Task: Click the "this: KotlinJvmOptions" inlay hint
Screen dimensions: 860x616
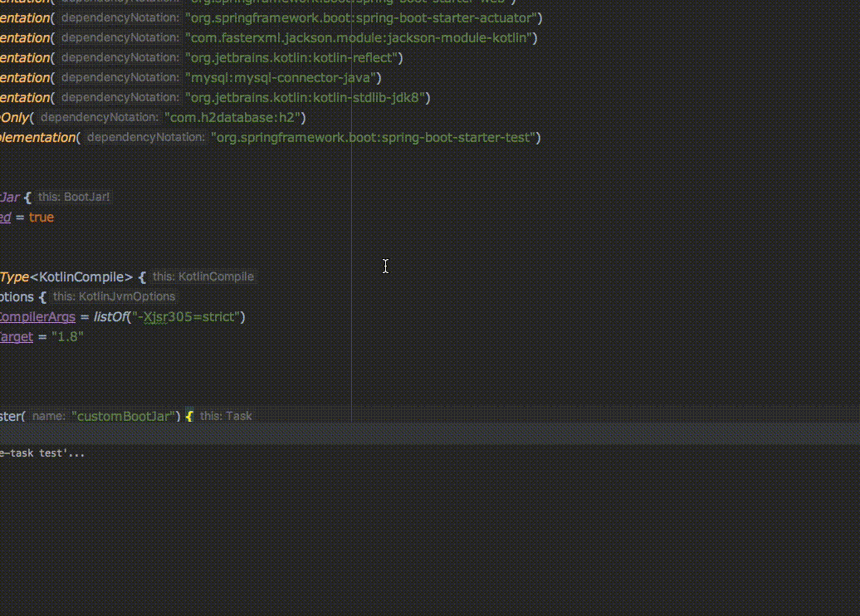Action: coord(114,296)
